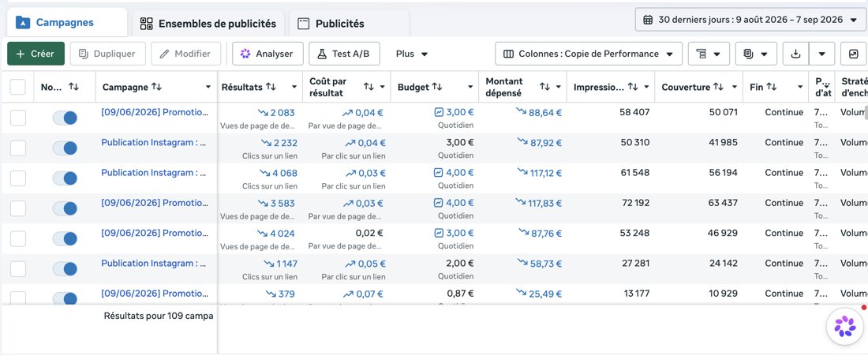Click the Analyser button
The height and width of the screenshot is (356, 868).
268,54
